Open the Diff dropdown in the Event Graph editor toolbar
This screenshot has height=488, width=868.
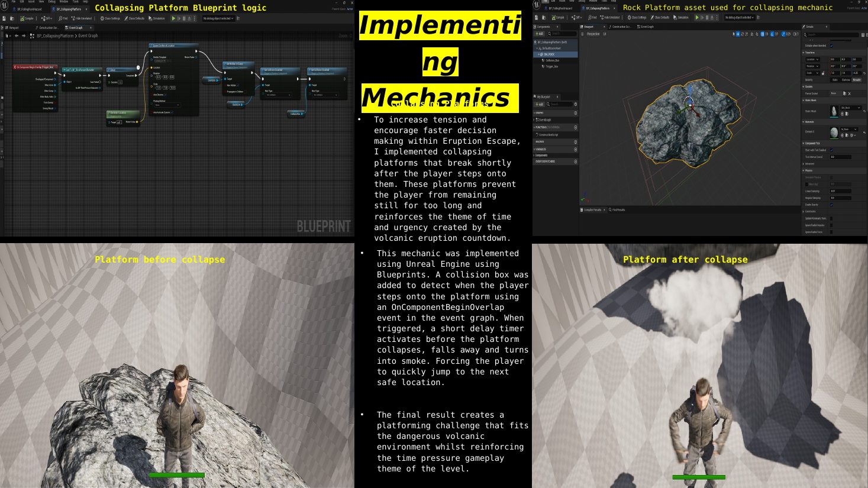point(46,18)
